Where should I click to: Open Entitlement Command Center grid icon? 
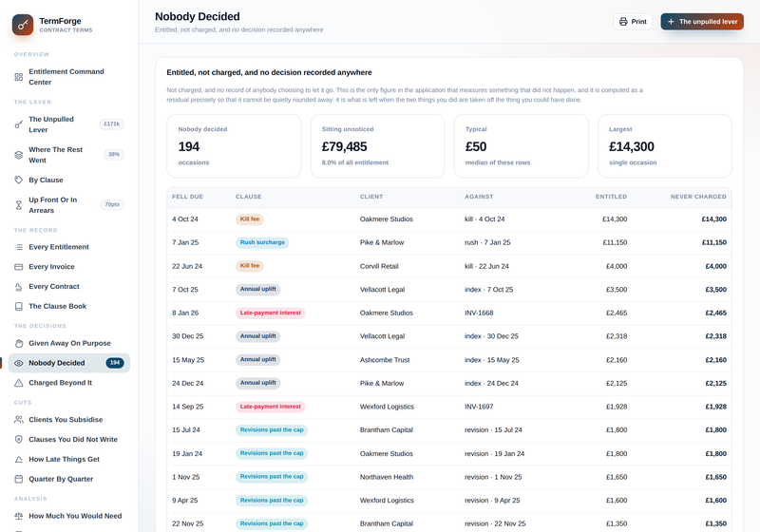(x=18, y=77)
